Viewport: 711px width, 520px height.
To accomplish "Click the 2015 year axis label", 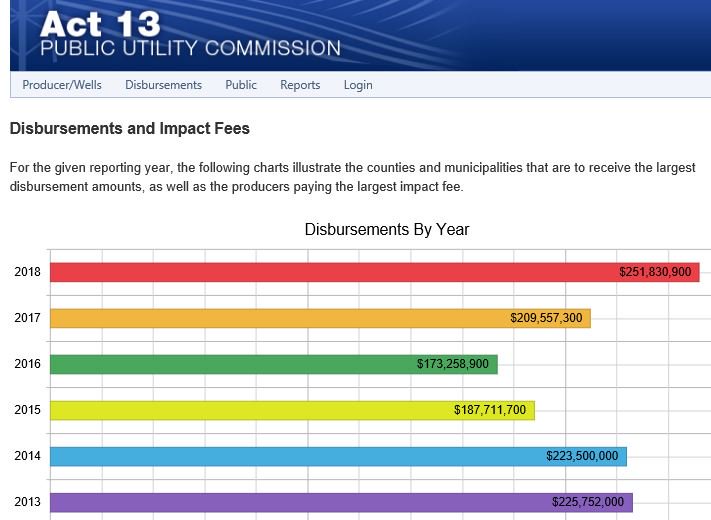I will pyautogui.click(x=28, y=410).
